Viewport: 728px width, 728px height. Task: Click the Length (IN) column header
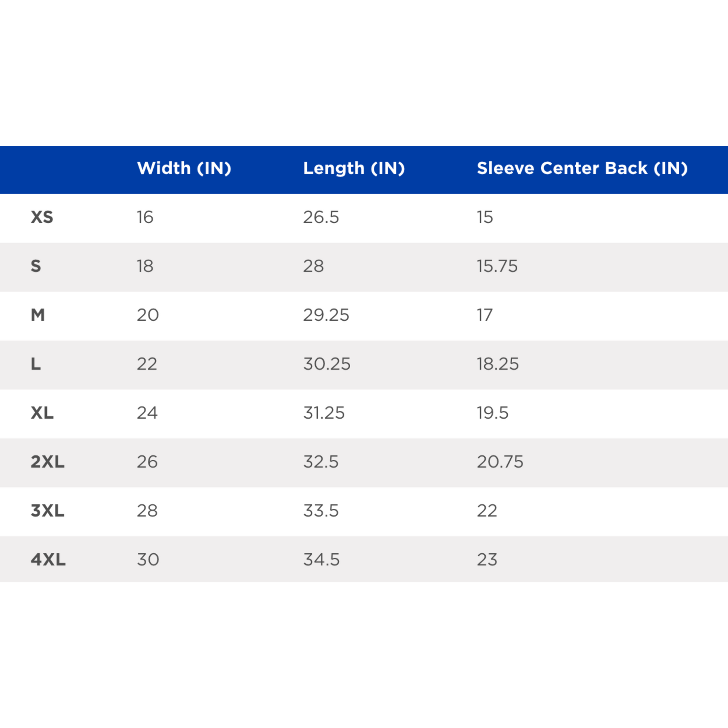(354, 168)
